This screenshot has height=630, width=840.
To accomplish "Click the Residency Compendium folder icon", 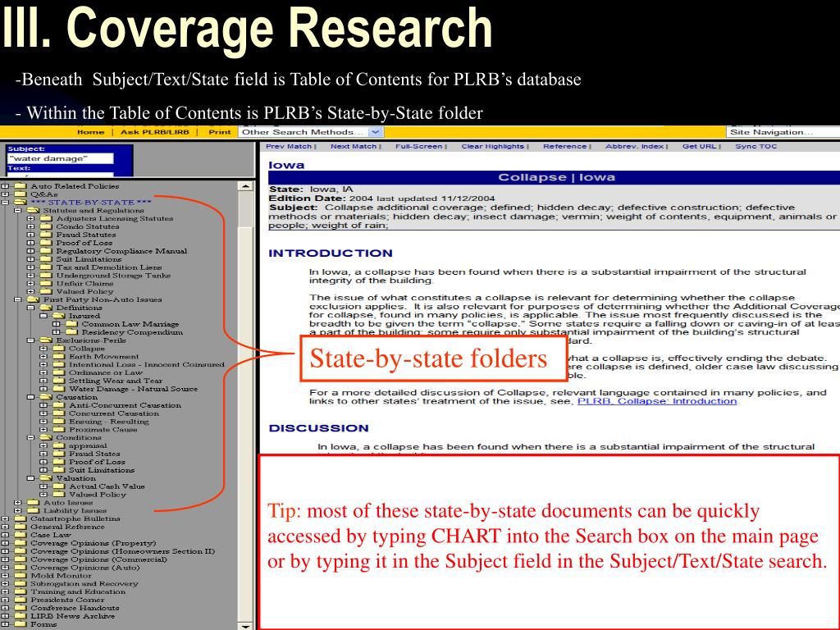I will pyautogui.click(x=71, y=331).
